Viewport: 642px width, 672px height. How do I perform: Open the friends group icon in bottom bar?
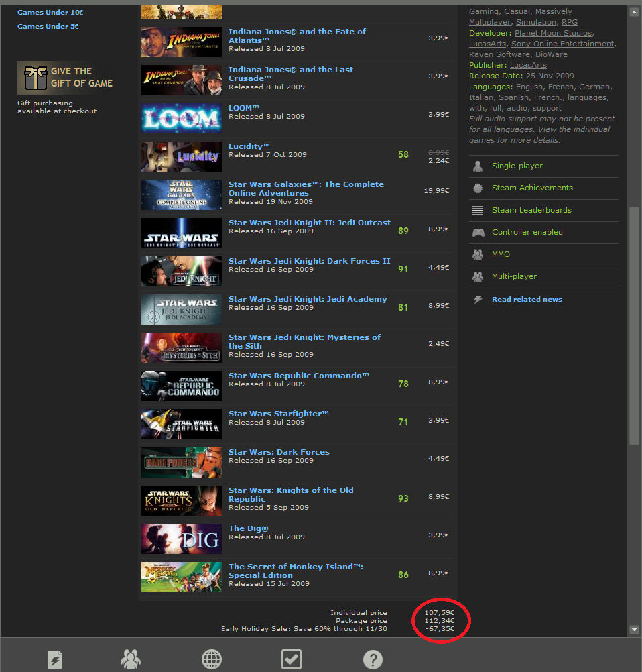tap(131, 659)
